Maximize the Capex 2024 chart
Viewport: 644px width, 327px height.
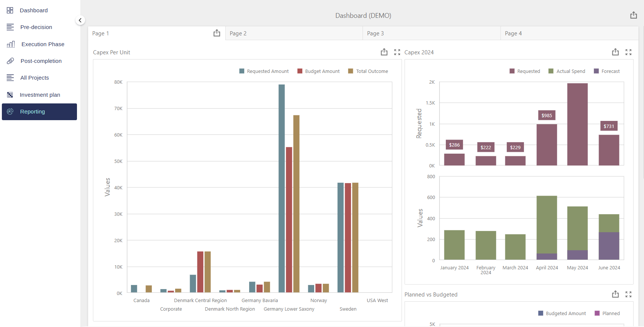tap(628, 52)
